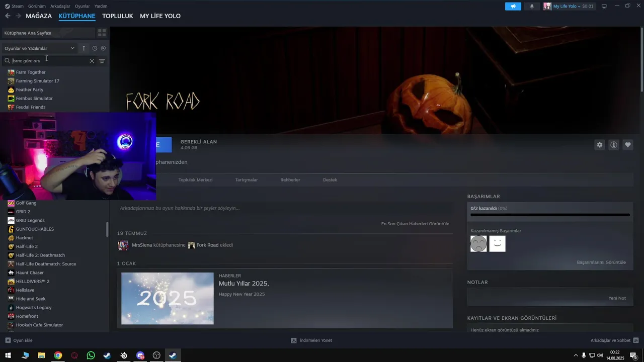The image size is (644, 362).
Task: Toggle the recent activity clock filter
Action: [95, 48]
